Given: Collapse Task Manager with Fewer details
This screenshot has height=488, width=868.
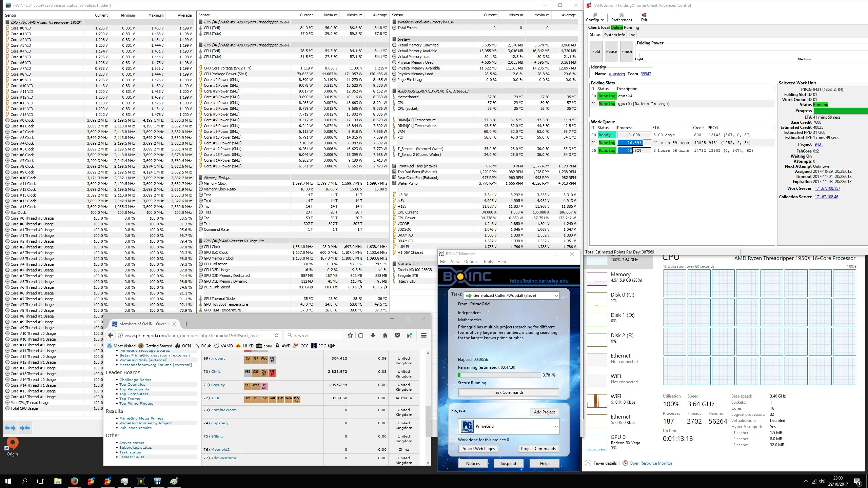Looking at the screenshot, I should click(x=601, y=463).
